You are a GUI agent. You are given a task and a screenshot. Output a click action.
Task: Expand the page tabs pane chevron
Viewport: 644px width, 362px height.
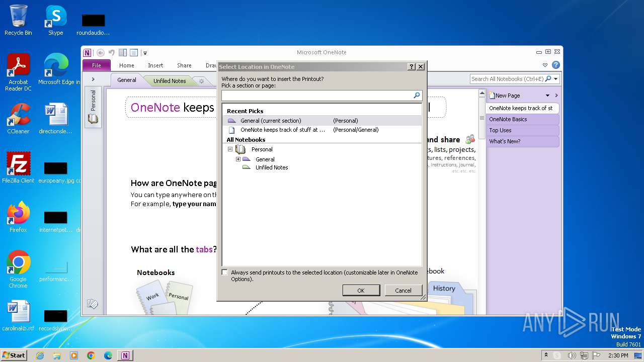(x=556, y=96)
